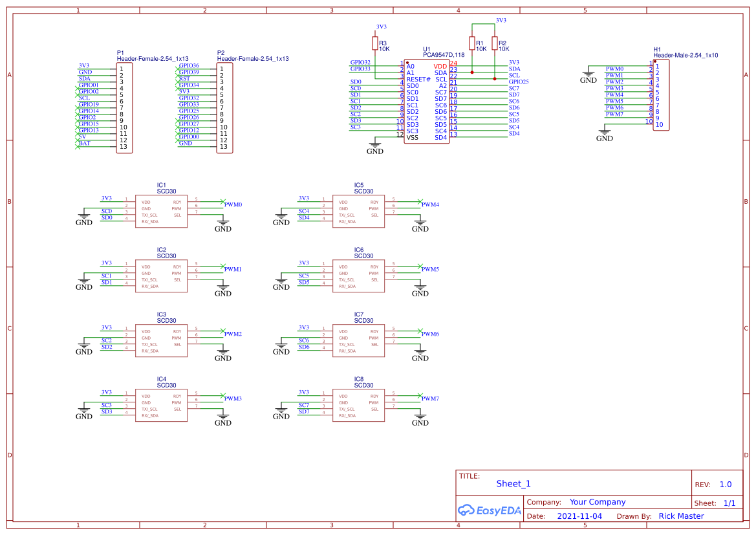Click the junction dot on the SDA net

pyautogui.click(x=472, y=72)
